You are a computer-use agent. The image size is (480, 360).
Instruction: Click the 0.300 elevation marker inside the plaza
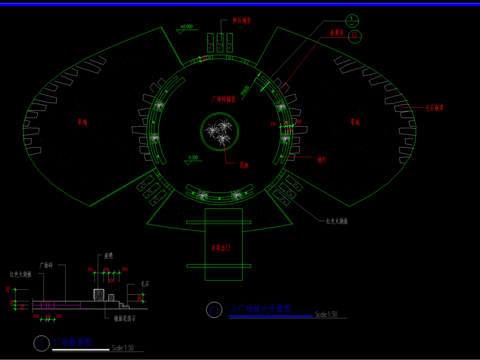[x=193, y=160]
